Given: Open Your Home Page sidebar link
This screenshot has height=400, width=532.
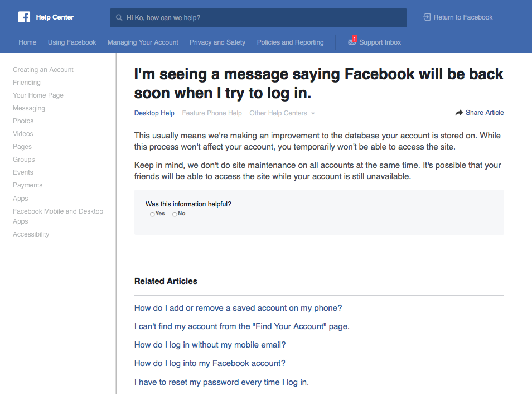Looking at the screenshot, I should pyautogui.click(x=38, y=95).
